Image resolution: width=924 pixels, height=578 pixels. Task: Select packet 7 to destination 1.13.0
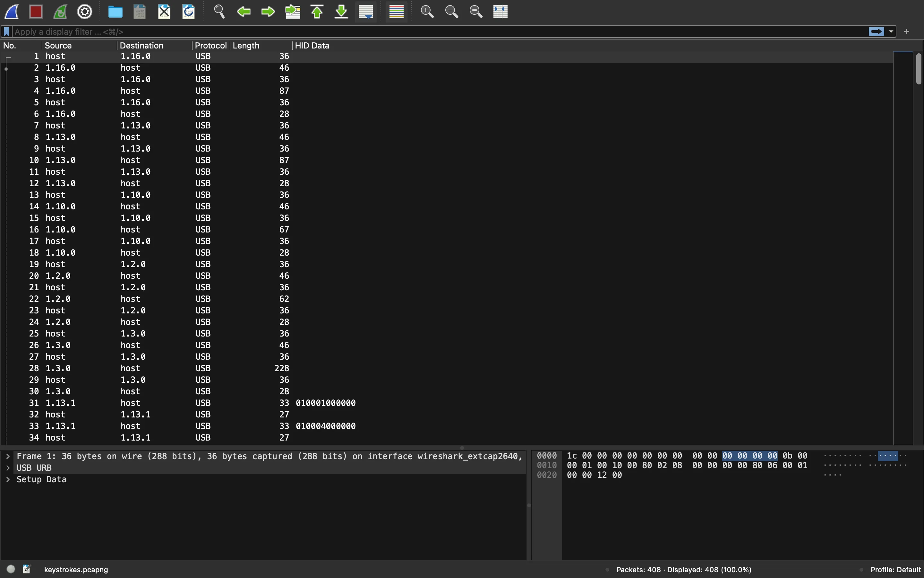coord(447,126)
